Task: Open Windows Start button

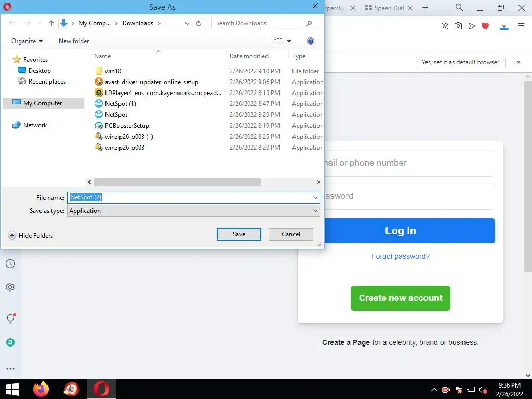Action: tap(12, 389)
